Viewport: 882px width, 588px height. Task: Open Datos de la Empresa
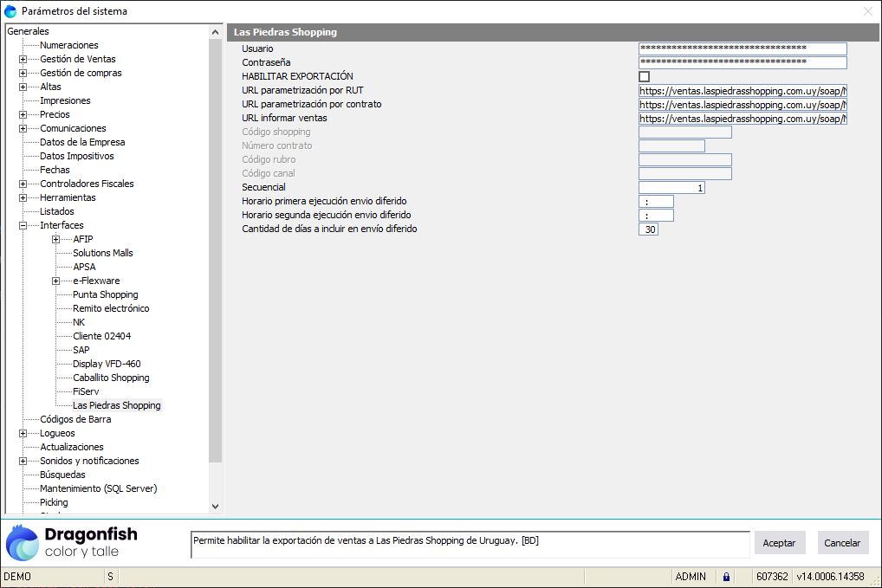[82, 142]
